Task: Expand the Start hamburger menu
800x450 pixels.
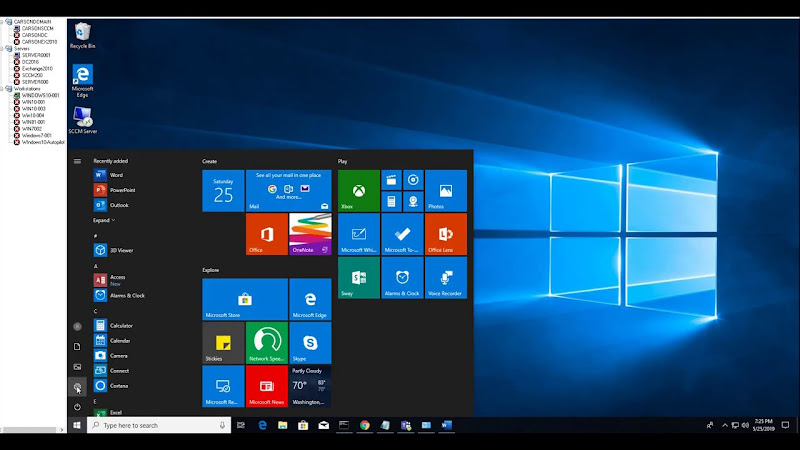Action: 77,161
